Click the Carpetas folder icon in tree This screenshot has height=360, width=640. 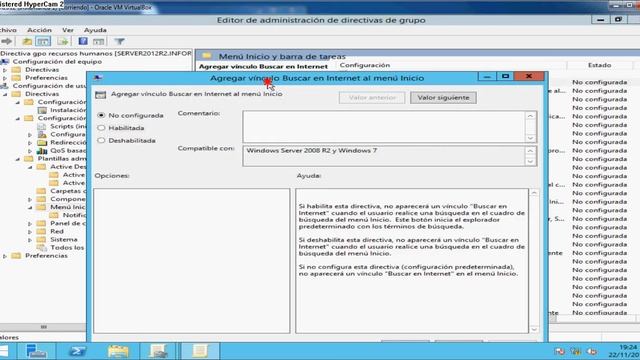click(x=41, y=191)
